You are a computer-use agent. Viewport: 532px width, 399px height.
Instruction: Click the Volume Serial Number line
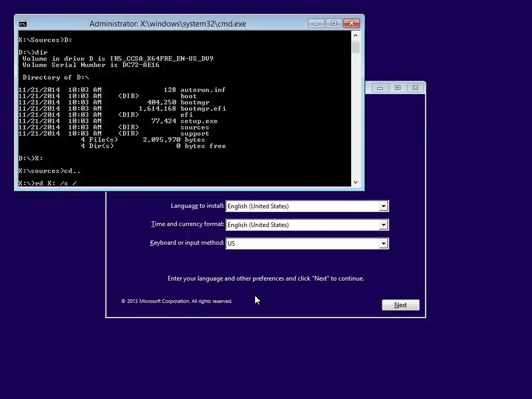pyautogui.click(x=90, y=65)
